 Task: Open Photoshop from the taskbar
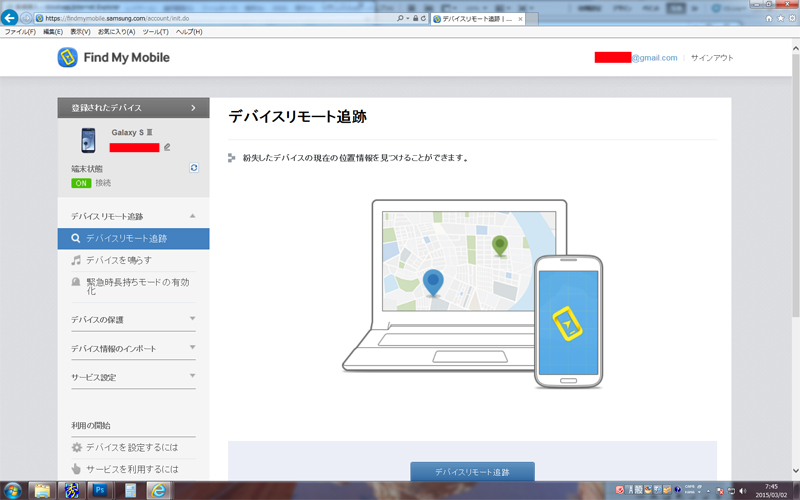(x=100, y=491)
